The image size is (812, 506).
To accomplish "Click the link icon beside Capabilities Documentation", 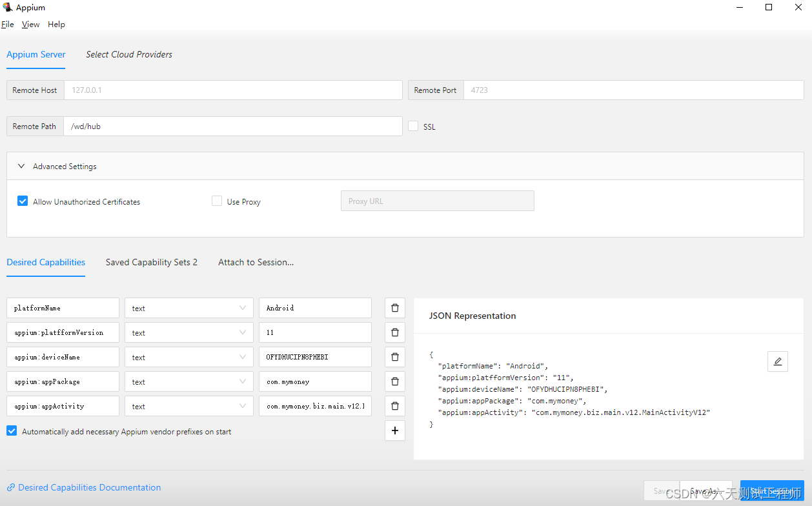I will click(11, 488).
